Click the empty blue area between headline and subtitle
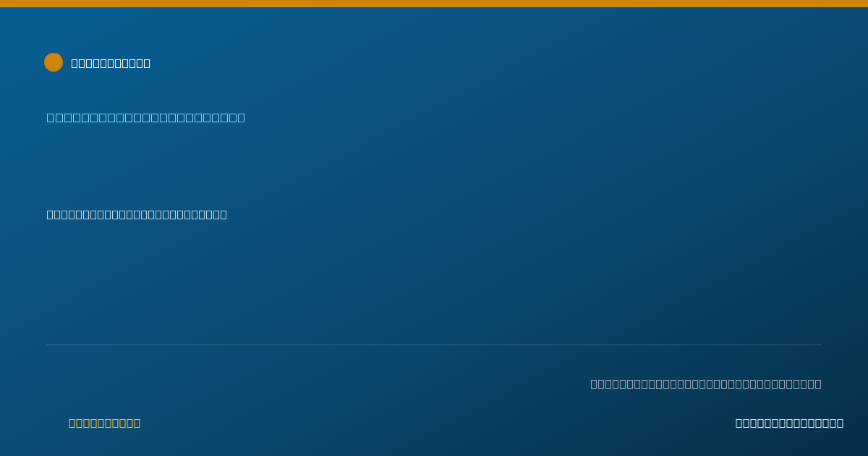This screenshot has height=456, width=868. (434, 166)
